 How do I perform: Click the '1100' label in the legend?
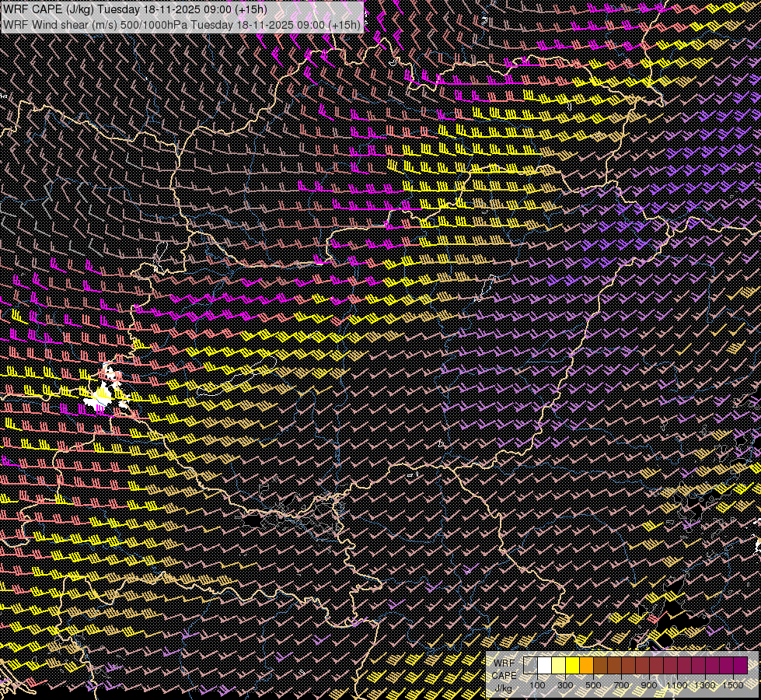coord(676,685)
